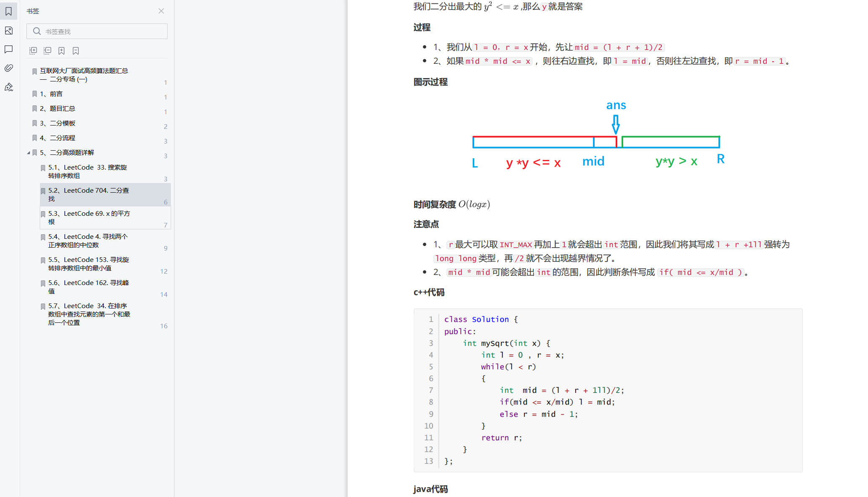The width and height of the screenshot is (868, 497).
Task: Open bookmark 互联网大厂面试高频算法题汇总
Action: coord(84,75)
